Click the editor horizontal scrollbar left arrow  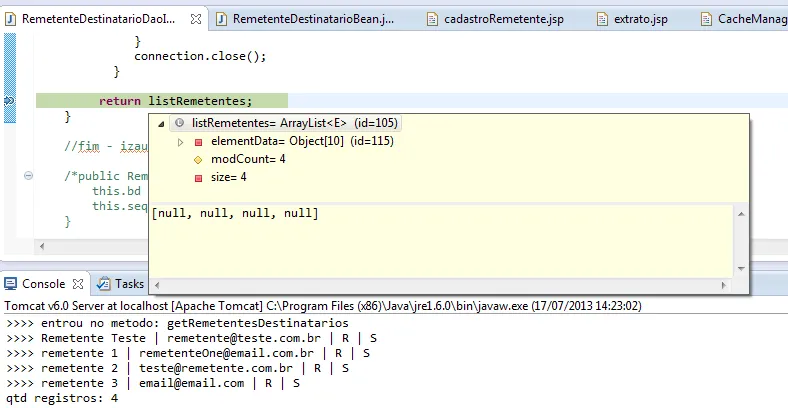coord(42,246)
